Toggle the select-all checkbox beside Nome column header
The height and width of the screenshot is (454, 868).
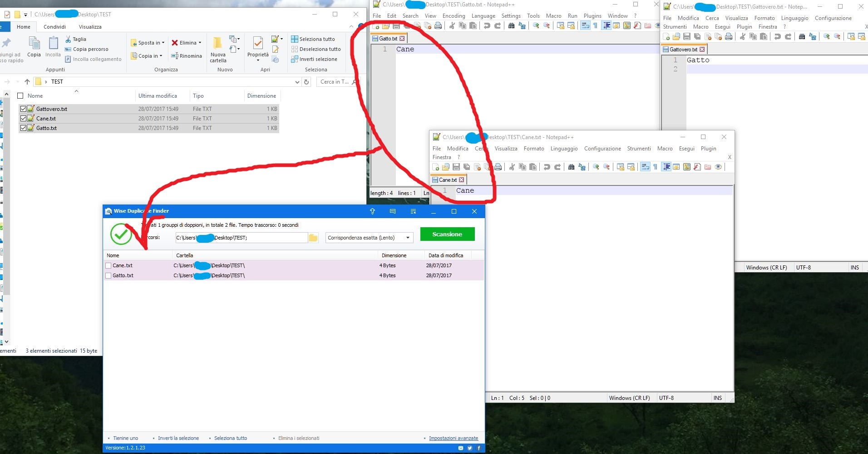[x=20, y=96]
